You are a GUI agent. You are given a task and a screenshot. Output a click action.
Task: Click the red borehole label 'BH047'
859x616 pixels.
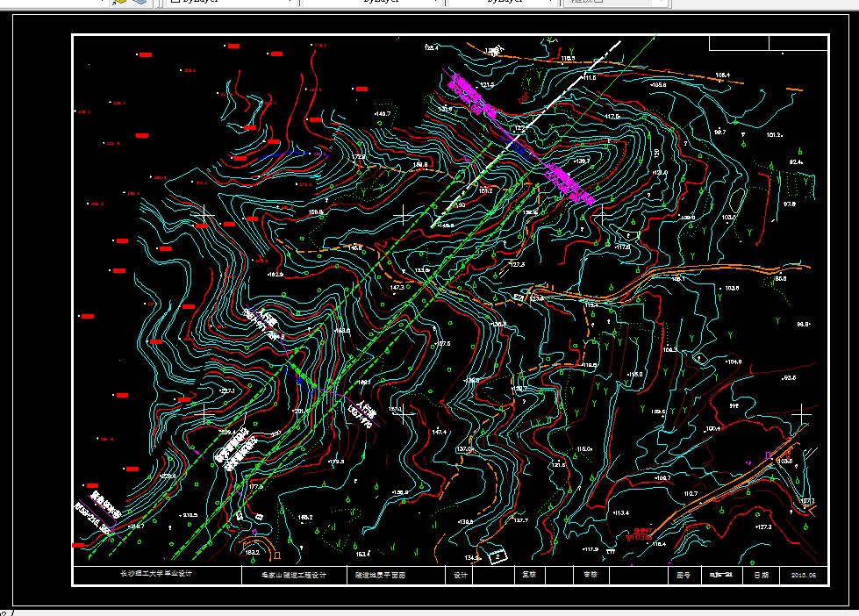click(642, 531)
